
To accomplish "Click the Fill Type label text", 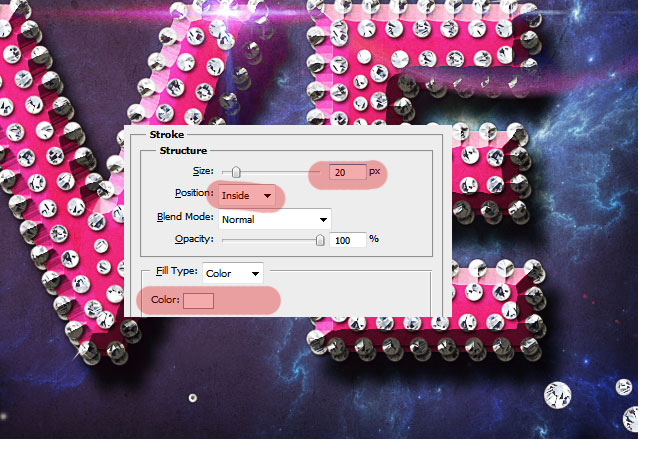I will pos(177,271).
